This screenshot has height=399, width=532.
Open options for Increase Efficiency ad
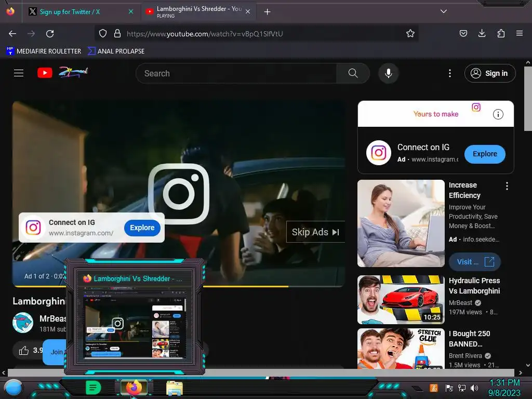coord(507,186)
